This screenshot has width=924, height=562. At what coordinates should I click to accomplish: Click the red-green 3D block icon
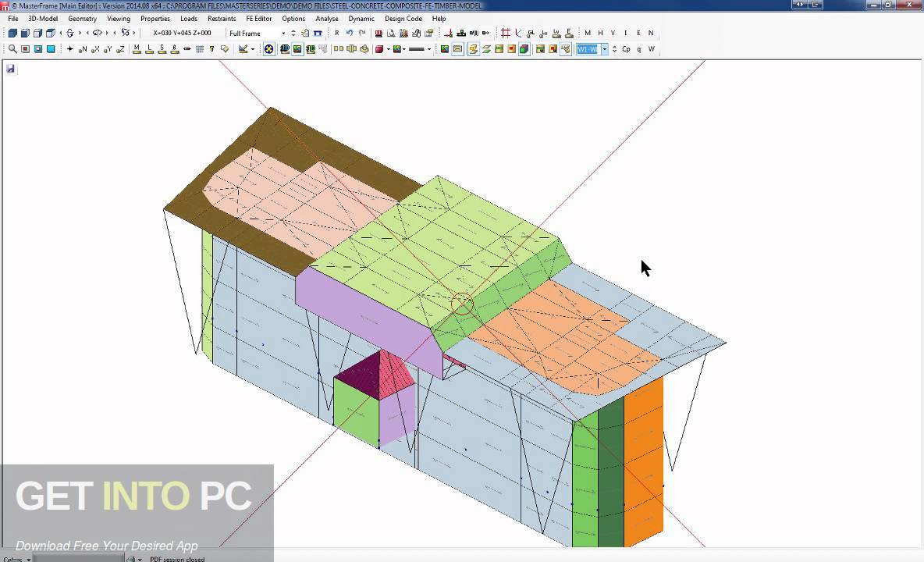pyautogui.click(x=524, y=49)
